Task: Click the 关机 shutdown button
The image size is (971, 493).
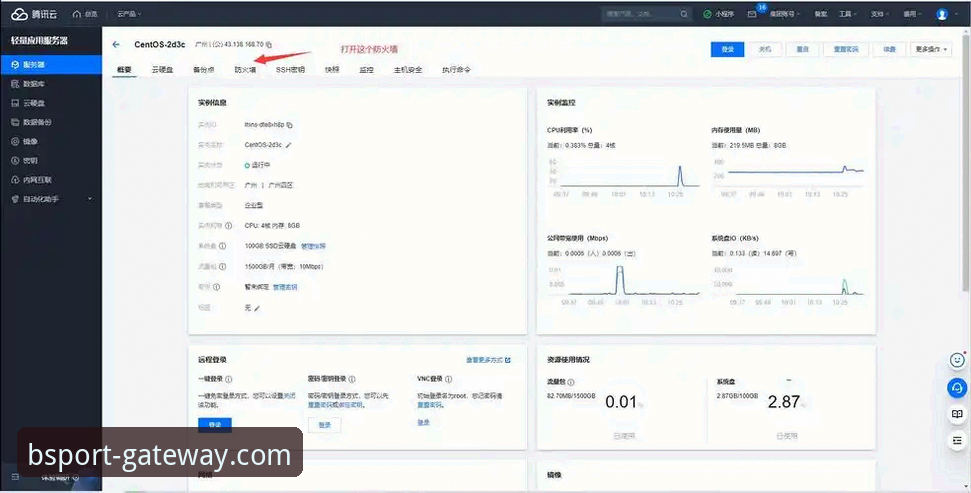Action: click(765, 49)
